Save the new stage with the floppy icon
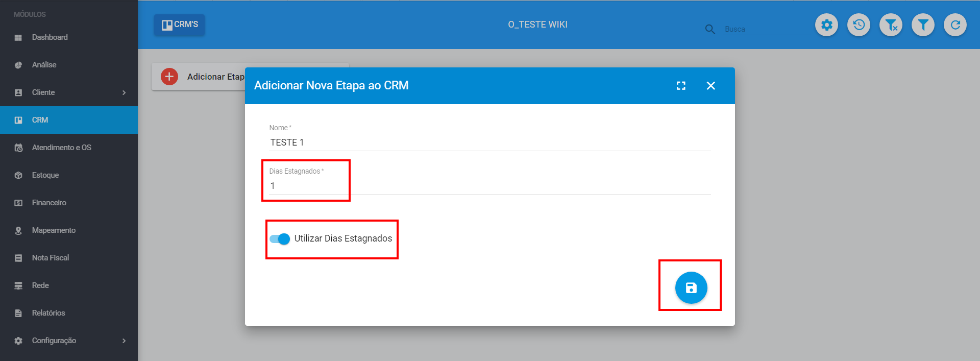The image size is (980, 361). 691,287
